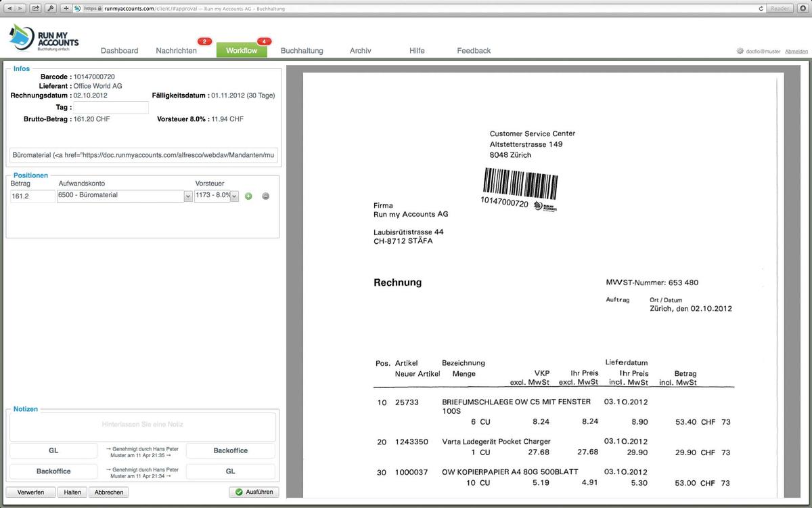Click the Rechnungsdatum value 02.10.2012
Screen dimensions: 812x508
92,96
